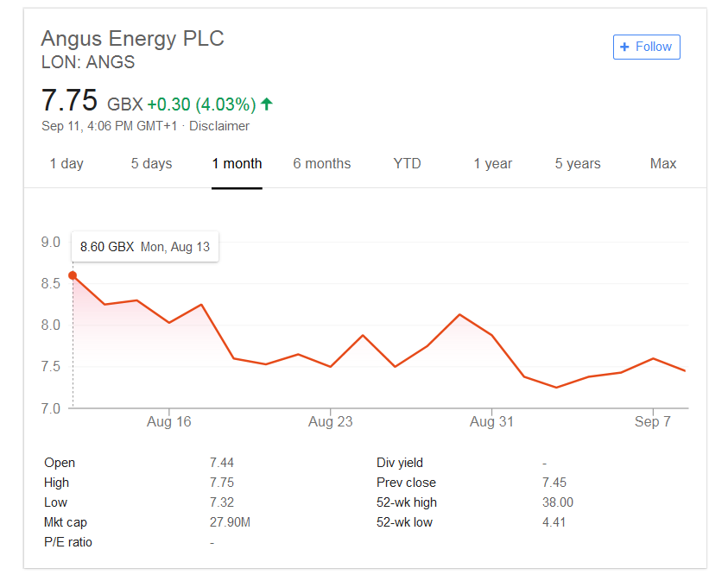The height and width of the screenshot is (581, 728).
Task: Click the Follow button
Action: coord(646,47)
